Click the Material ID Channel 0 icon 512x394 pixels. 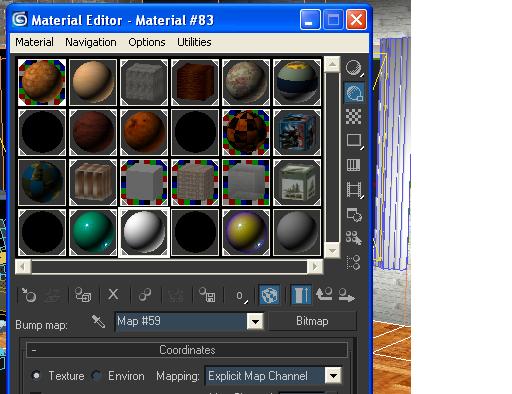pyautogui.click(x=241, y=296)
